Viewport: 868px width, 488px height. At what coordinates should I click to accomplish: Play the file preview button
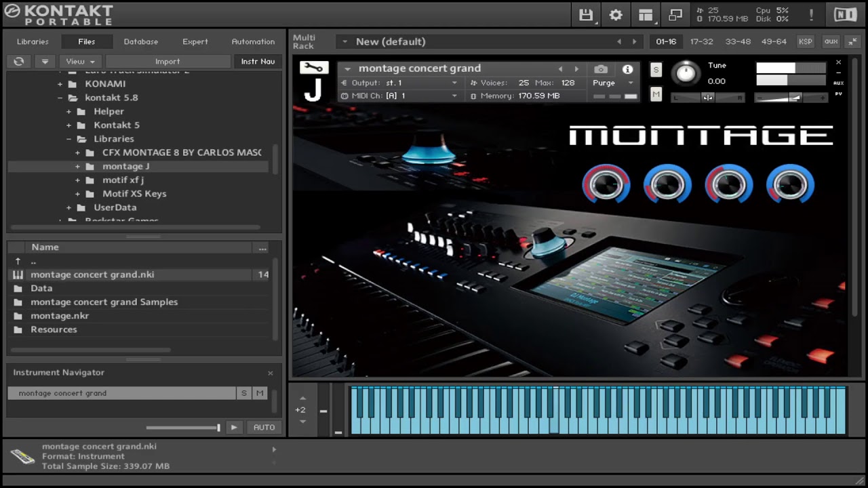(x=233, y=427)
